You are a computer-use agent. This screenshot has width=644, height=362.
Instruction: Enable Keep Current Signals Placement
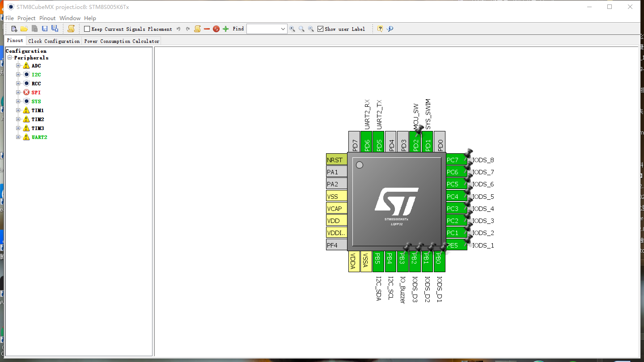(87, 29)
